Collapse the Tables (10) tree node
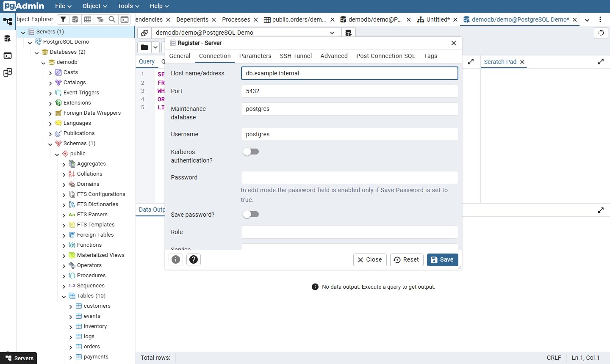 64,296
